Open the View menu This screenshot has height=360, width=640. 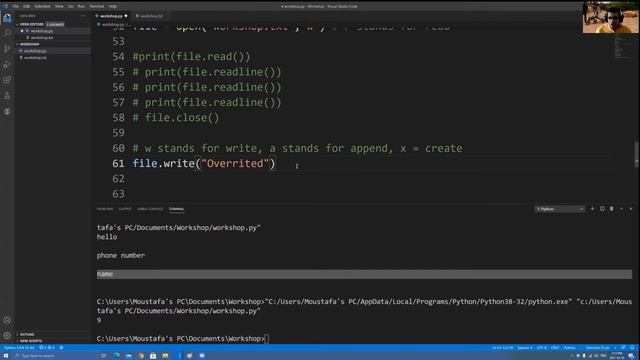59,7
